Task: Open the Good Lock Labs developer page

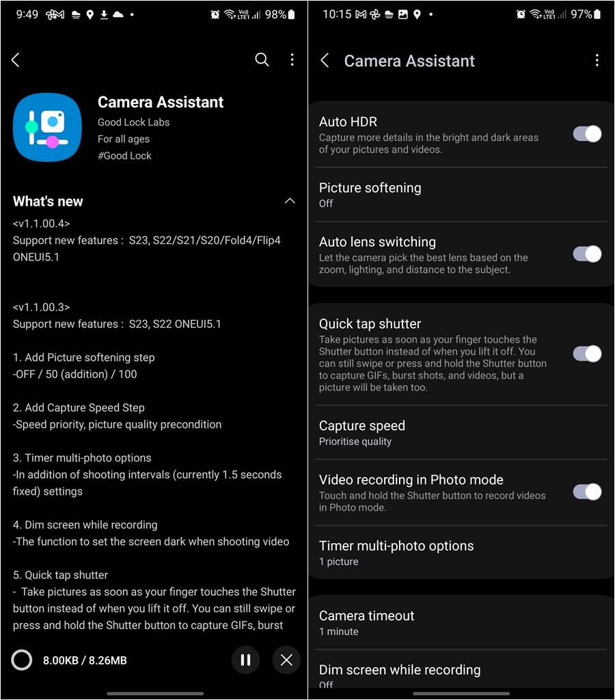Action: tap(133, 122)
